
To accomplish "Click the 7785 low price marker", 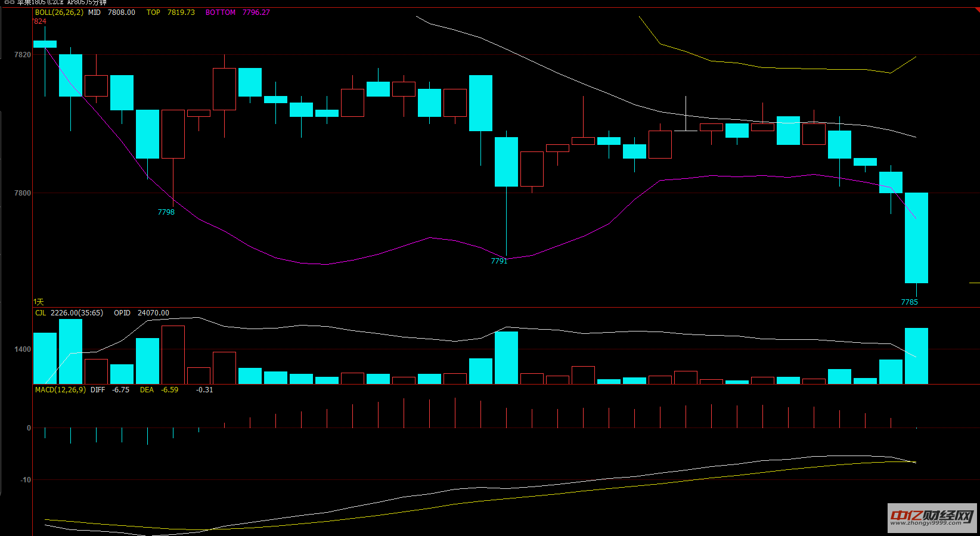I will 909,302.
